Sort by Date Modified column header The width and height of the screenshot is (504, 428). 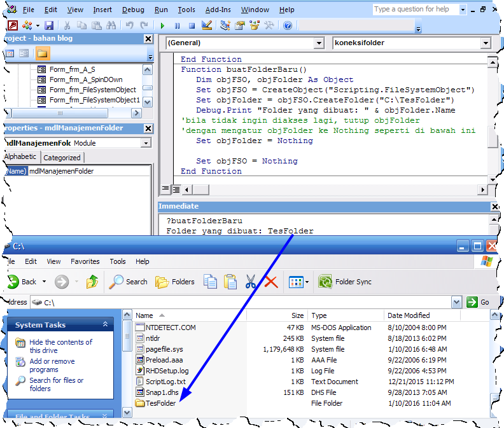point(421,315)
